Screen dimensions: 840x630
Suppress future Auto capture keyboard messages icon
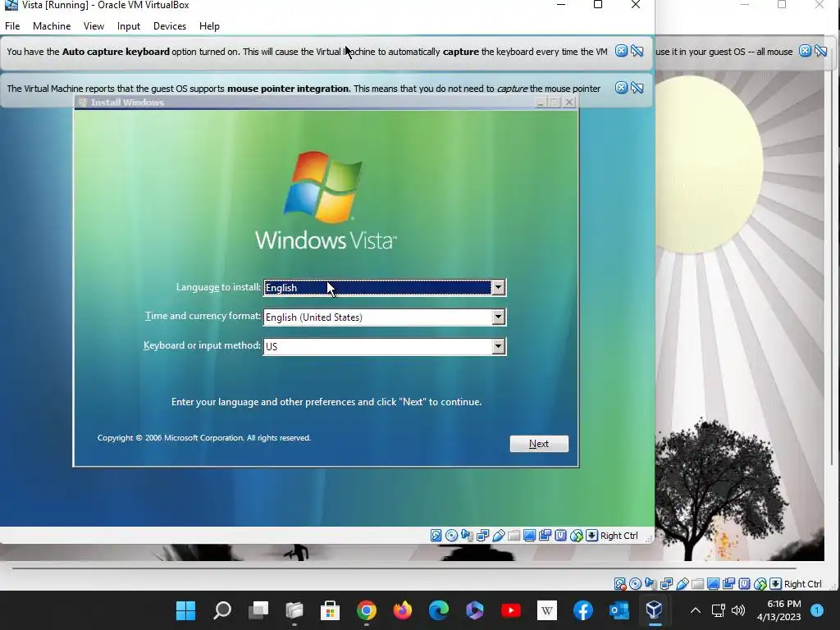click(x=637, y=51)
